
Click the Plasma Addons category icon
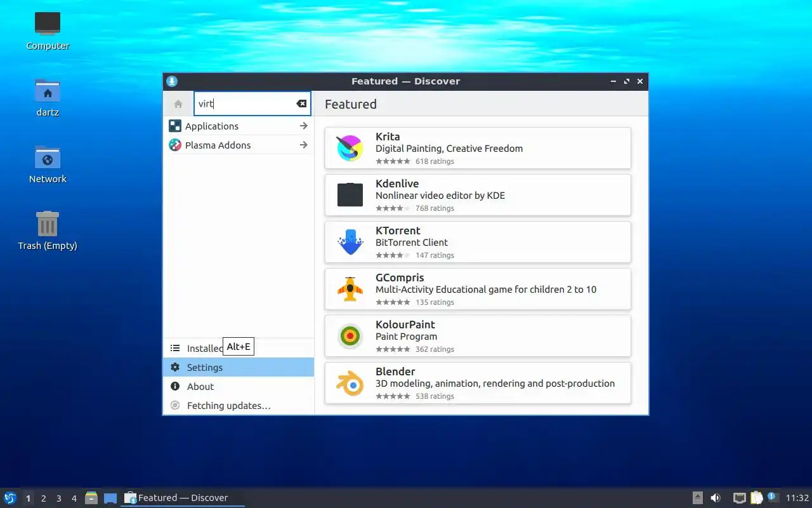click(175, 145)
